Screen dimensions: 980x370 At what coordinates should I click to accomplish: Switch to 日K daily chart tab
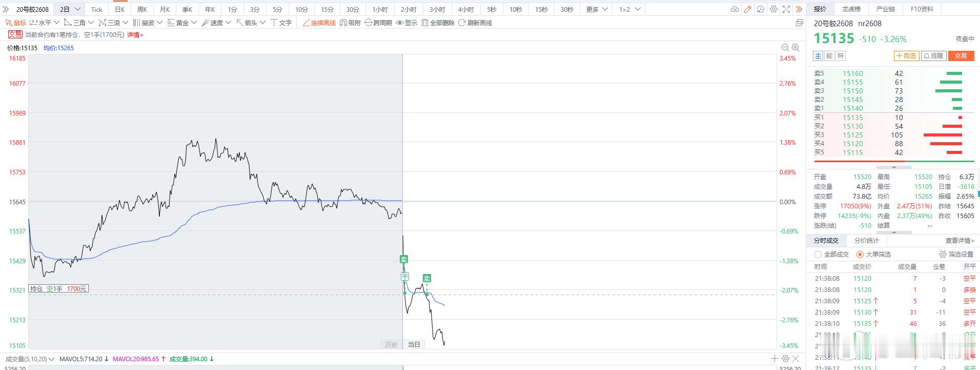(x=119, y=9)
